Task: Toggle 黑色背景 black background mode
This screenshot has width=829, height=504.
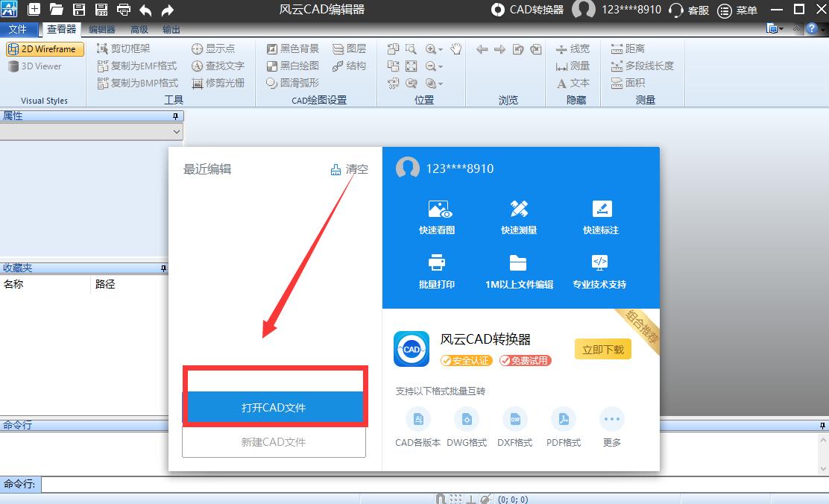Action: point(294,48)
